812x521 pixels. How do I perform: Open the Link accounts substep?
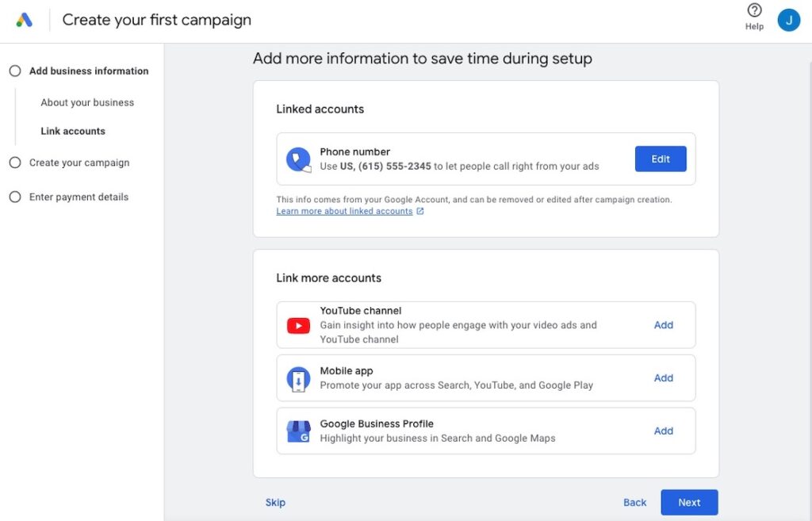tap(73, 131)
